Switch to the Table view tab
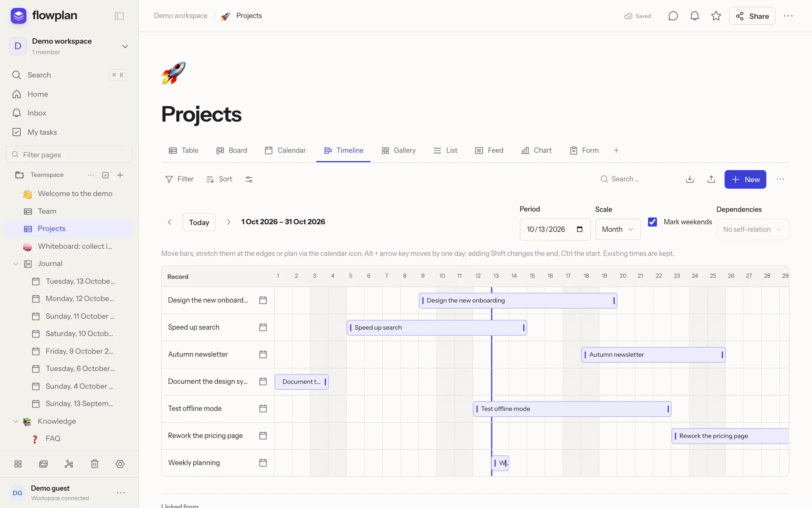812x508 pixels. 183,151
